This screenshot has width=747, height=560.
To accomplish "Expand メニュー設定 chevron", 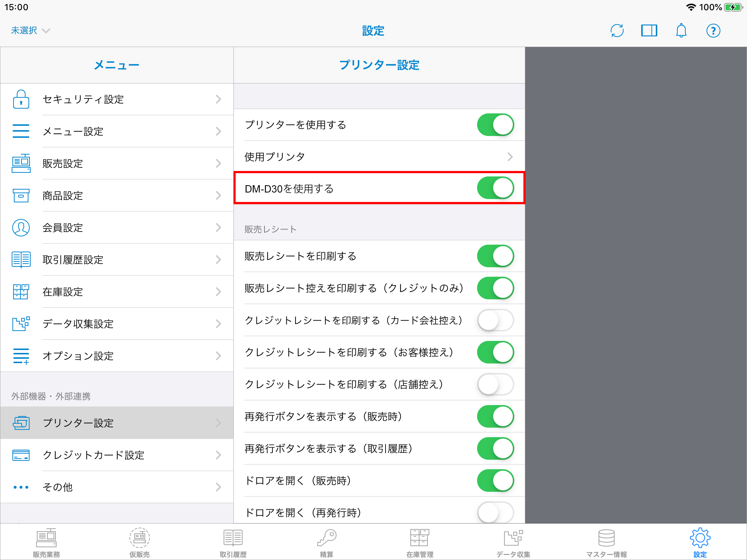I will point(218,131).
